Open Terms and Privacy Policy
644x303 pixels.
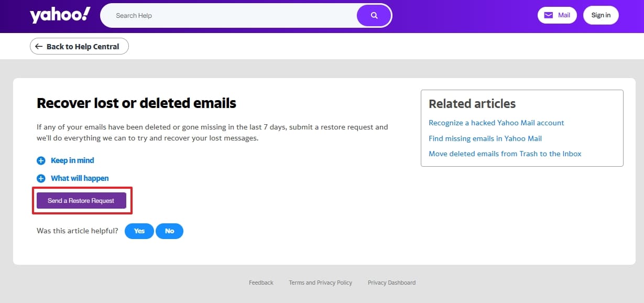click(x=320, y=283)
